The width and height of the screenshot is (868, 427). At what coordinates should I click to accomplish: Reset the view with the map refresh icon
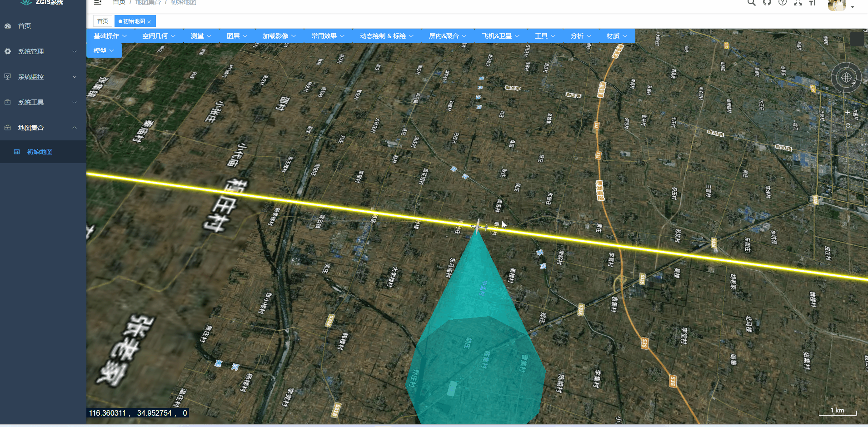click(848, 125)
